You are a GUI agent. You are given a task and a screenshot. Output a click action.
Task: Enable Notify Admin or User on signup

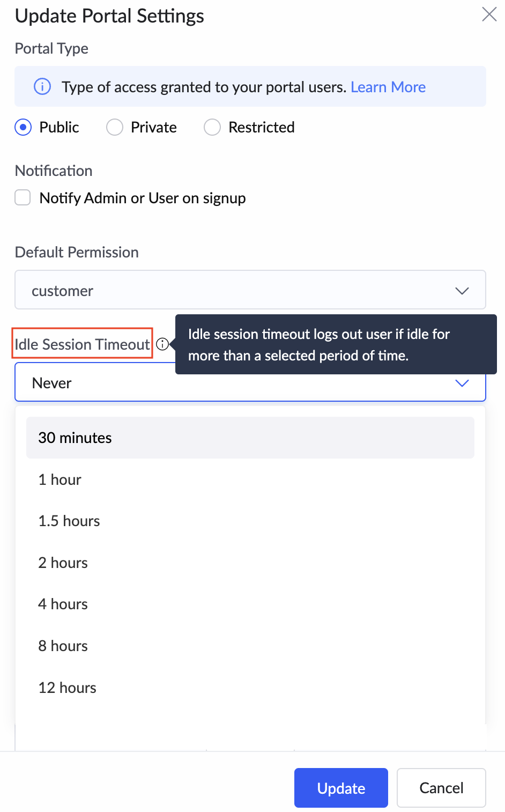click(23, 197)
